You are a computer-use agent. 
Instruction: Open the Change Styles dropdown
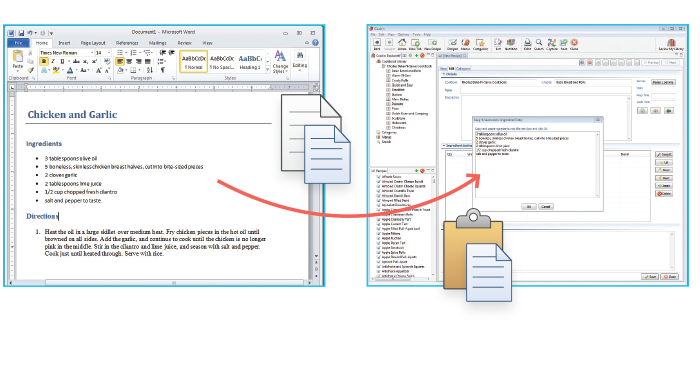[280, 62]
